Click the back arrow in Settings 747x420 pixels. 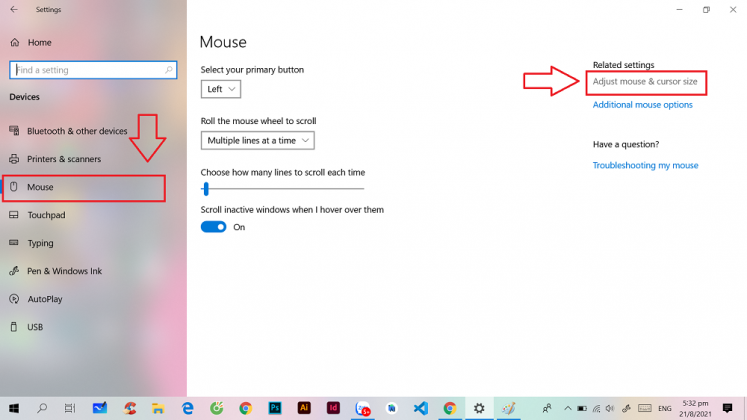pos(14,9)
